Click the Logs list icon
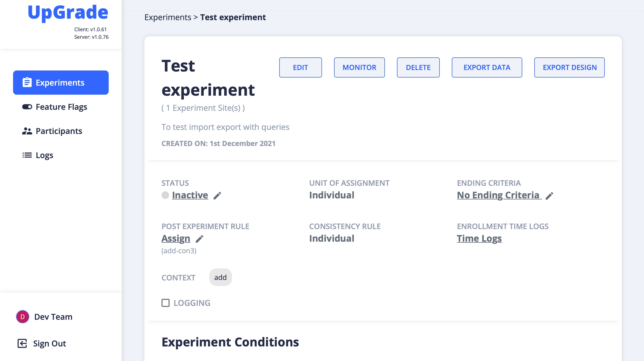The height and width of the screenshot is (361, 644). [27, 155]
